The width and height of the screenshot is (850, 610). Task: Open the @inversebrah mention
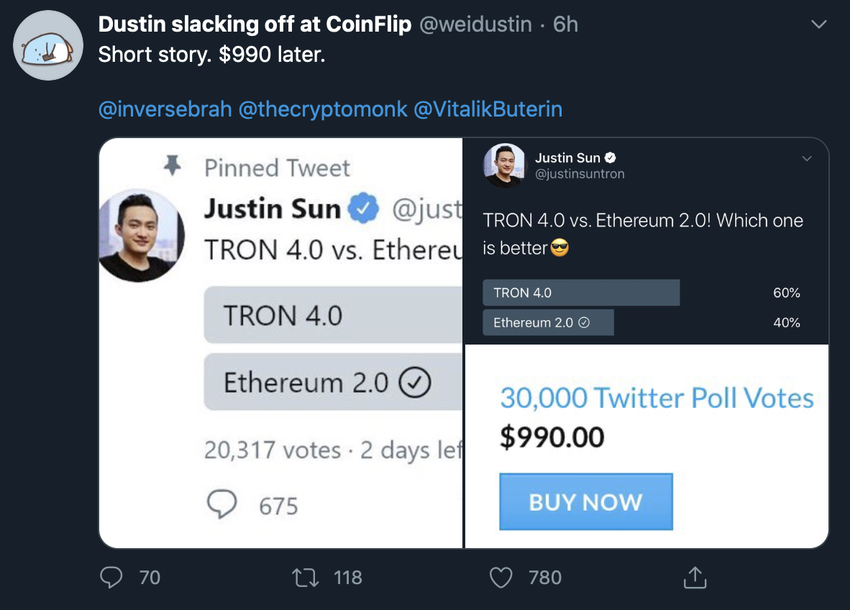coord(165,109)
